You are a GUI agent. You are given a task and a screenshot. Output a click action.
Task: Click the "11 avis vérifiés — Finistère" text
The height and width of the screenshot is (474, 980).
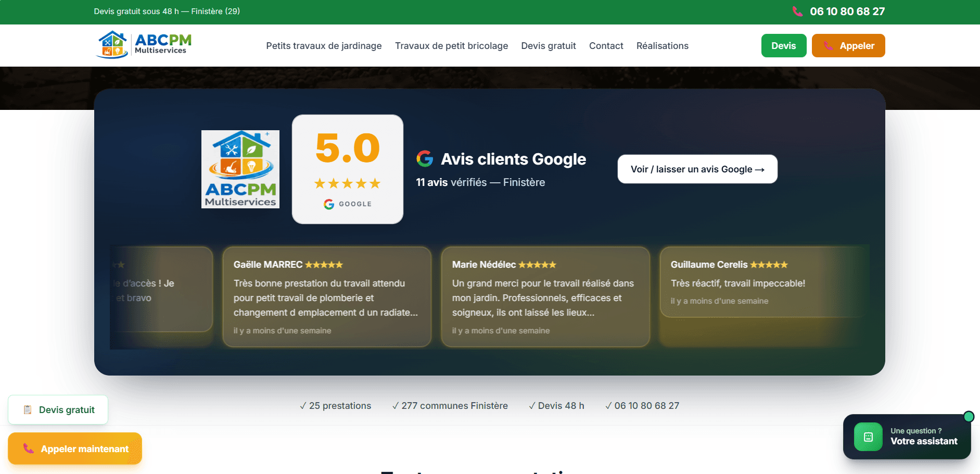pos(480,182)
